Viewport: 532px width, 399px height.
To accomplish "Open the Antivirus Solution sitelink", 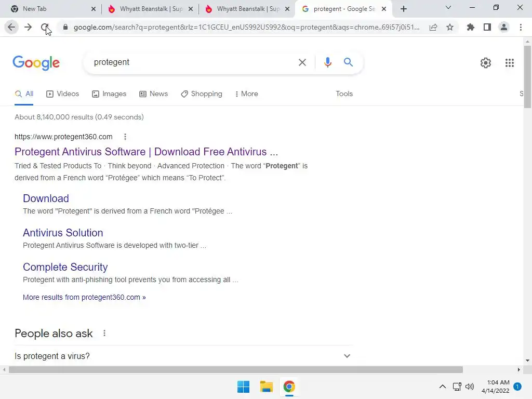I will click(63, 233).
